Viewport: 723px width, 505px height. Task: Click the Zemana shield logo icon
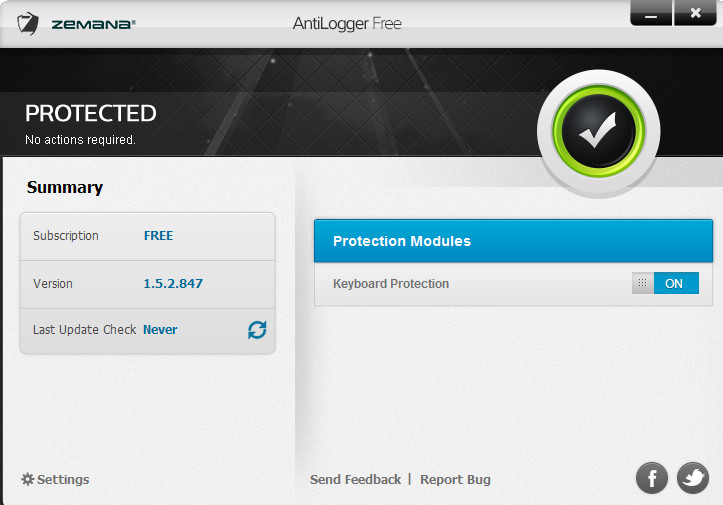pos(28,24)
